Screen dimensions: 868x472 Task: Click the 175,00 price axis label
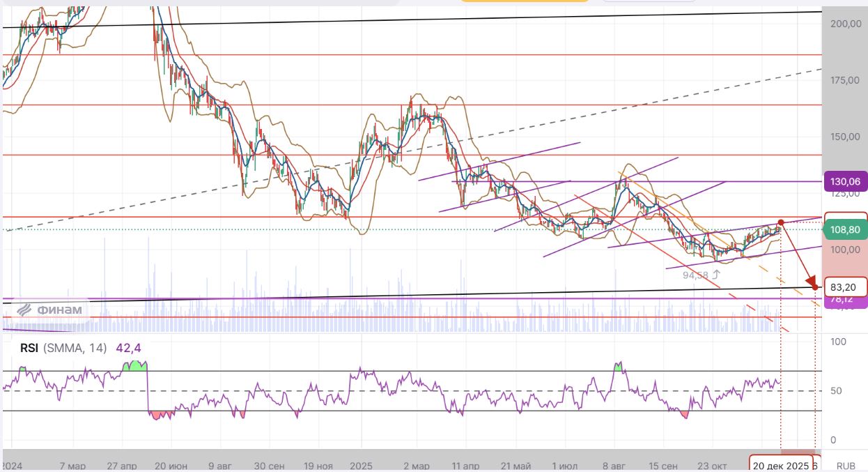point(844,80)
